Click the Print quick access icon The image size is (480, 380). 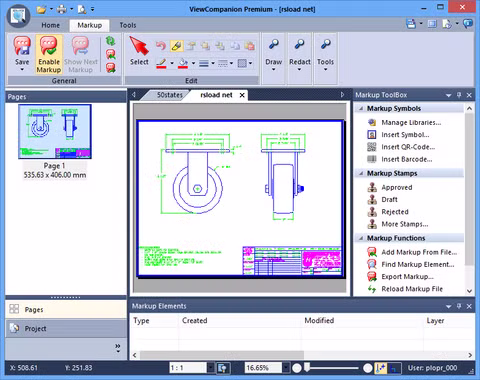point(62,9)
